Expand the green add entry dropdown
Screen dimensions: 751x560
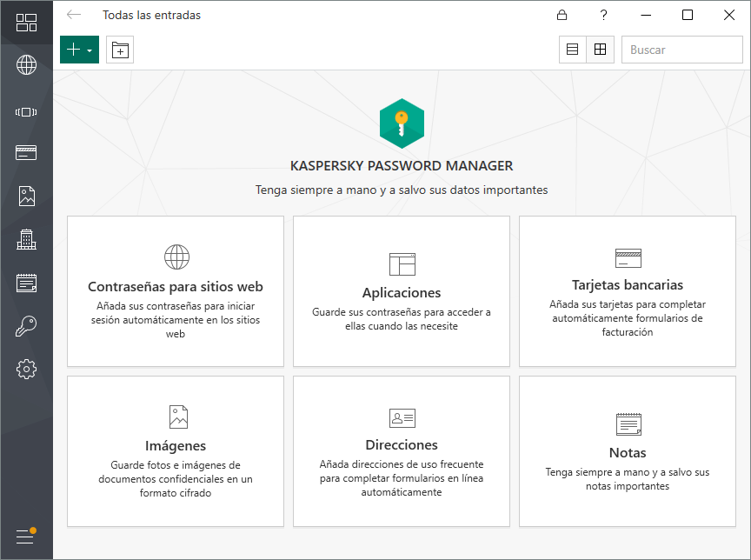point(79,50)
